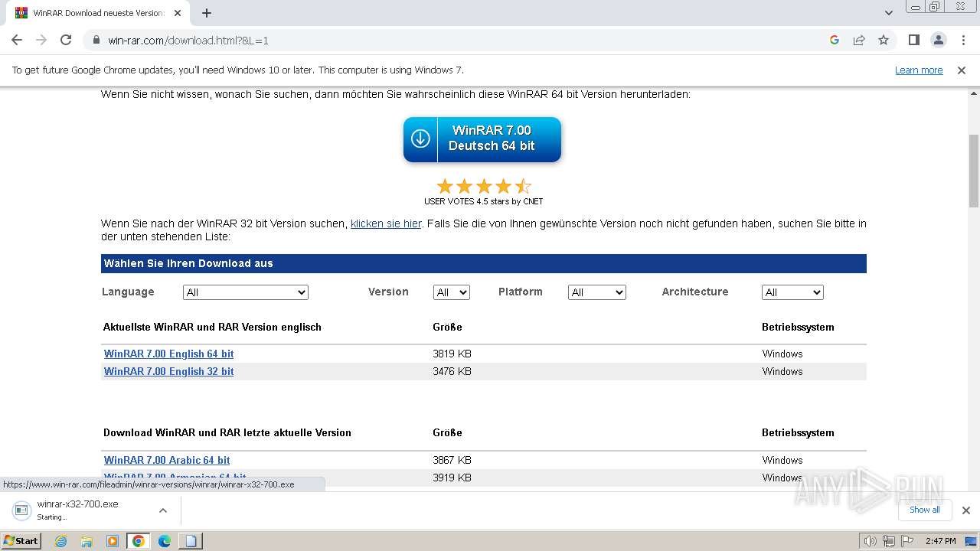
Task: Click the winrar-x32-700.exe download file name
Action: [77, 504]
